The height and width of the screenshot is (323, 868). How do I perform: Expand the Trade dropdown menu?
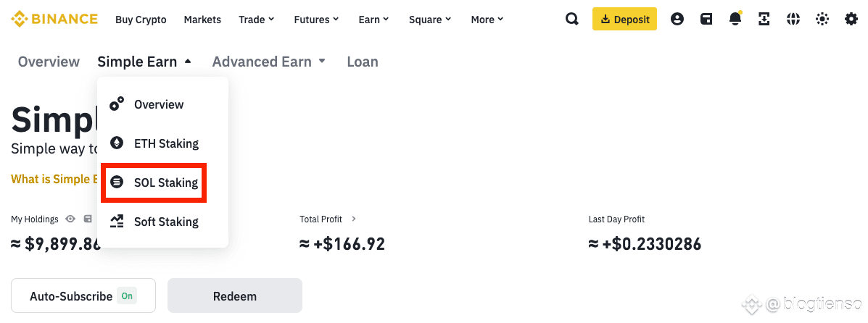(x=257, y=20)
